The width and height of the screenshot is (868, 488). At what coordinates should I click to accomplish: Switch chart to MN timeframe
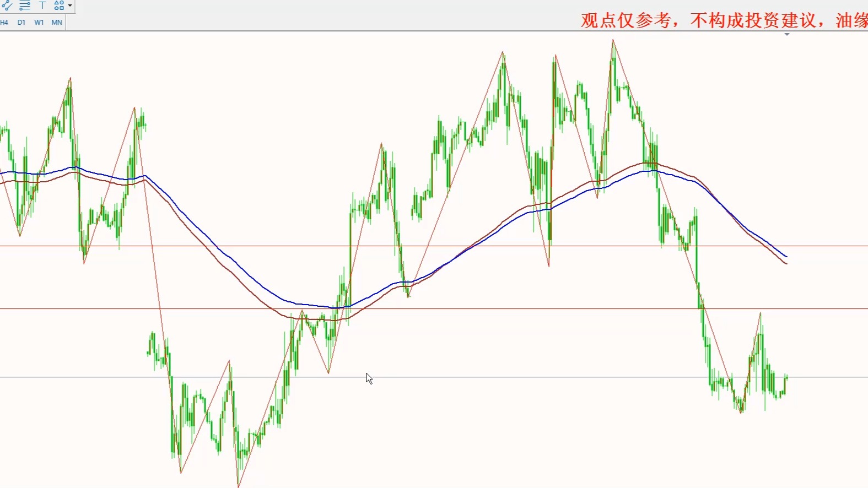point(57,23)
